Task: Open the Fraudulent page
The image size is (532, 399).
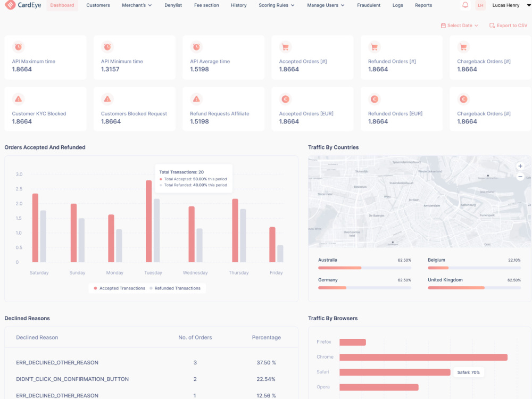Action: (369, 5)
